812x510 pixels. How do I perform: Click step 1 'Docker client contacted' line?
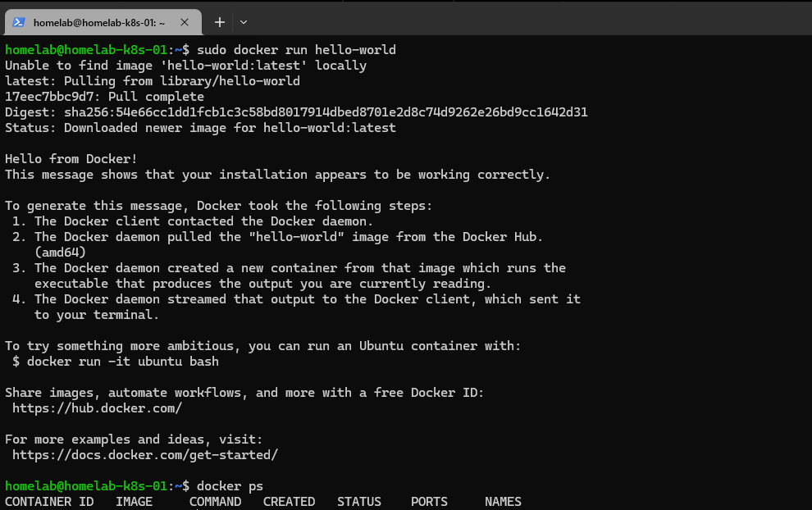pyautogui.click(x=193, y=221)
